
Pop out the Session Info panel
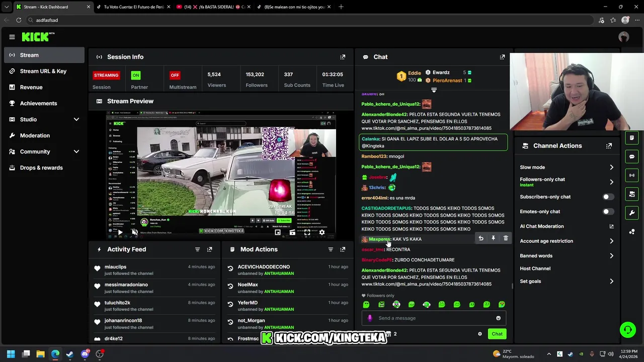343,57
